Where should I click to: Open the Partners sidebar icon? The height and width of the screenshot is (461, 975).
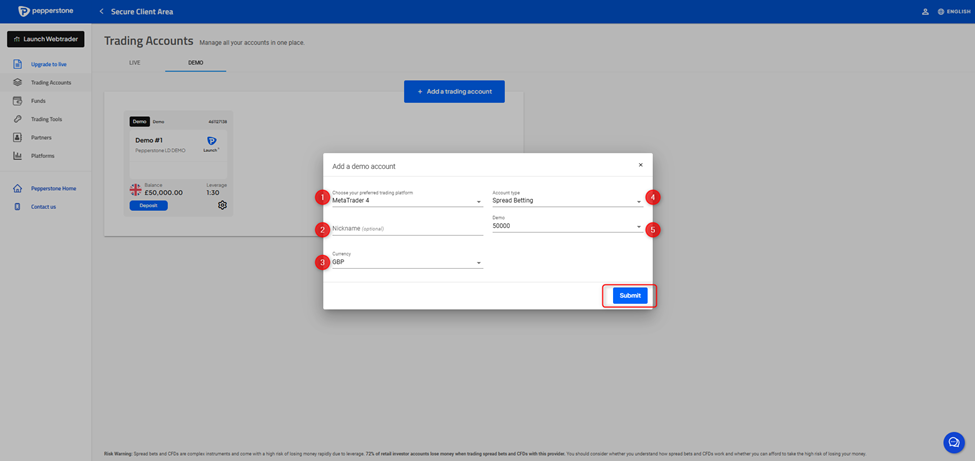[17, 137]
